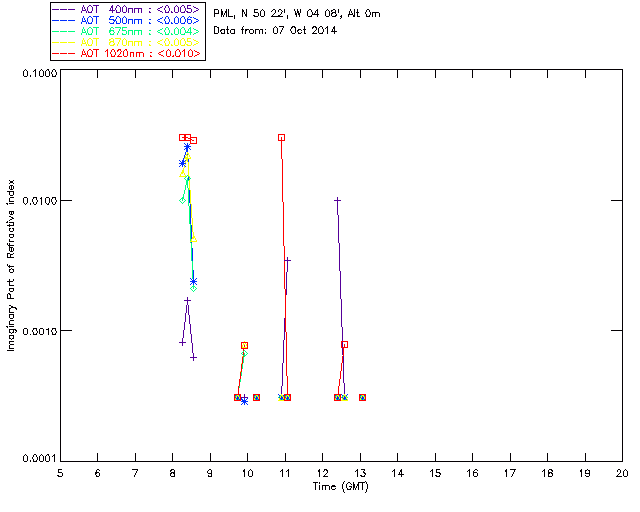The width and height of the screenshot is (640, 512).
Task: Click the x-axis tick label 19
Action: point(585,473)
